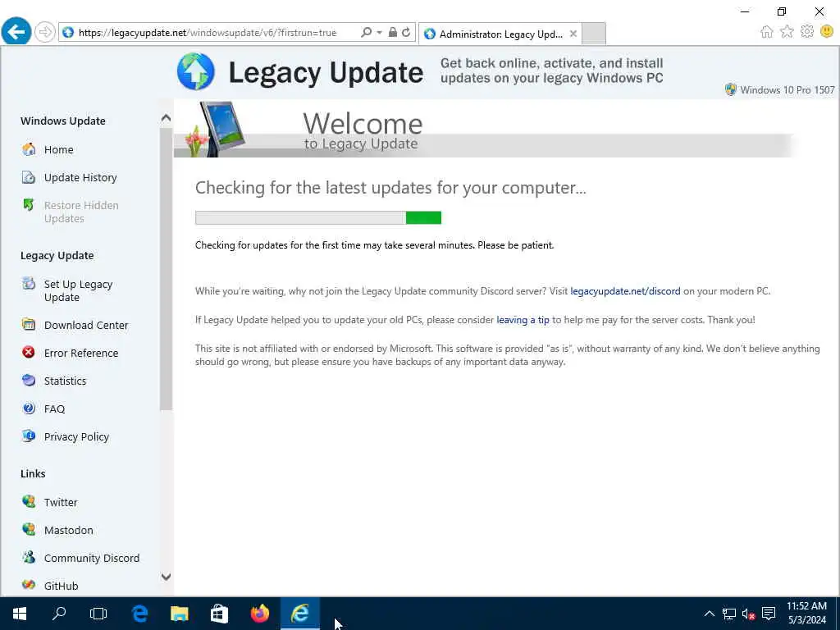
Task: Click the smiley feedback icon
Action: point(827,32)
